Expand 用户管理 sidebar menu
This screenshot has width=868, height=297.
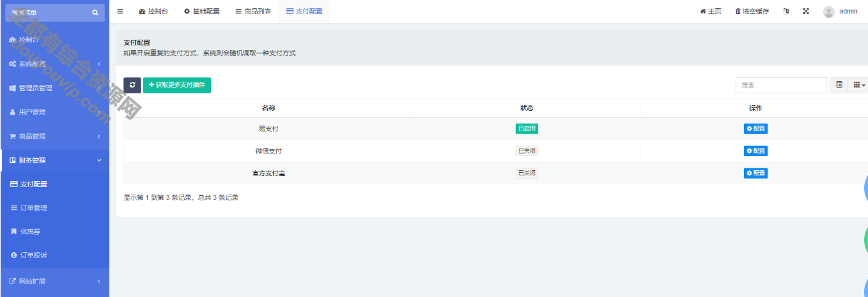pos(54,112)
